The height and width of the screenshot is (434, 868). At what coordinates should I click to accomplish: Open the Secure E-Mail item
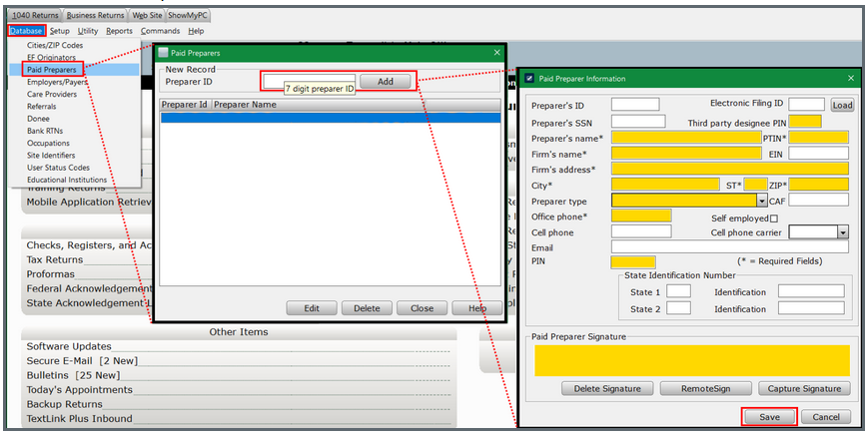[x=82, y=361]
